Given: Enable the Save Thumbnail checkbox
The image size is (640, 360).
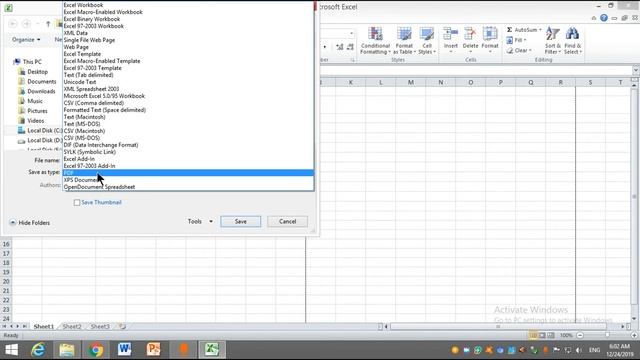Looking at the screenshot, I should (x=77, y=202).
